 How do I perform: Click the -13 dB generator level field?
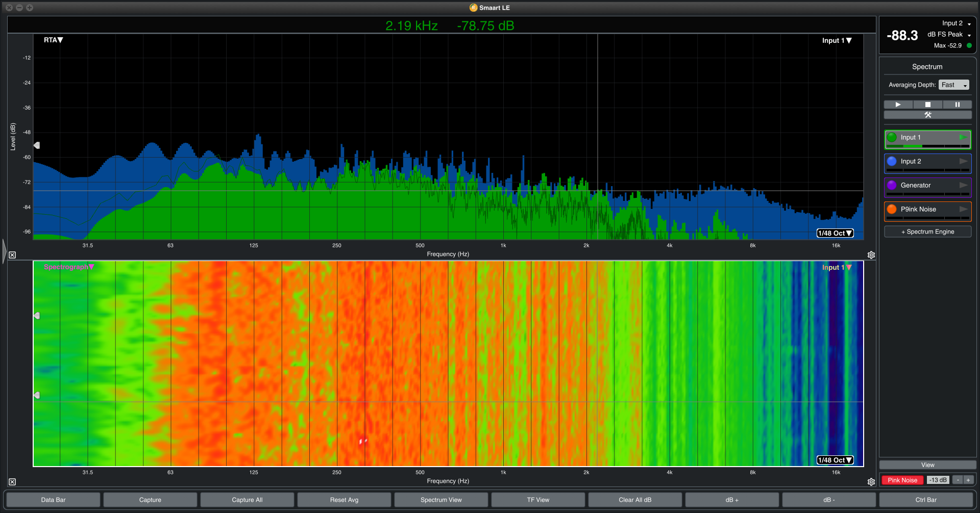tap(938, 480)
